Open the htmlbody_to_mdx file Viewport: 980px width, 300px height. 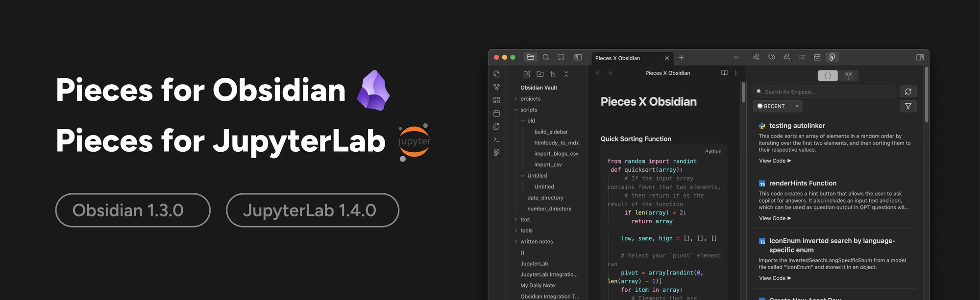tap(557, 143)
